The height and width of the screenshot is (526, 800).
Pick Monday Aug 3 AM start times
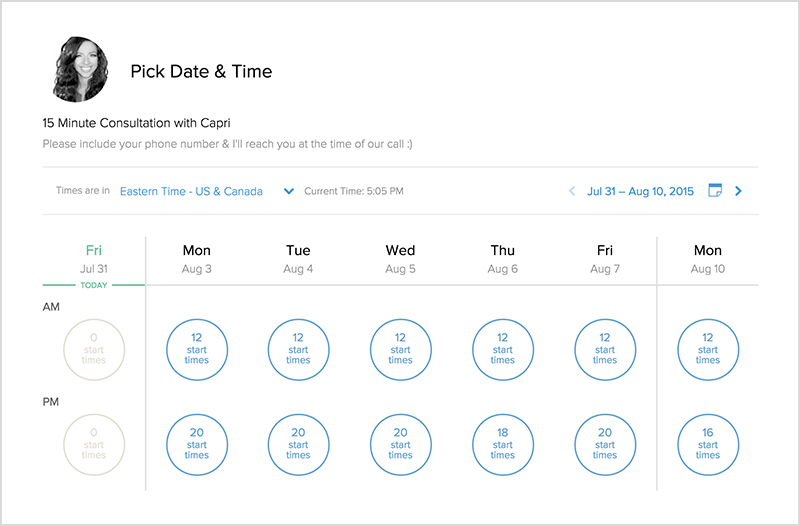(197, 349)
